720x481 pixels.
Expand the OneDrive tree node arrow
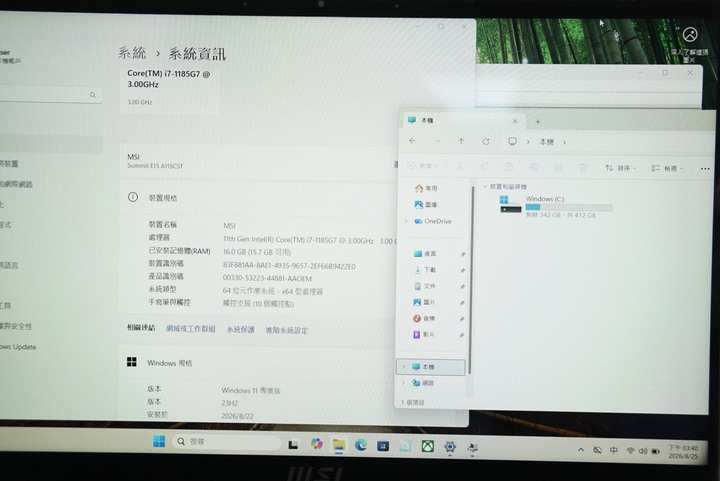click(x=406, y=221)
